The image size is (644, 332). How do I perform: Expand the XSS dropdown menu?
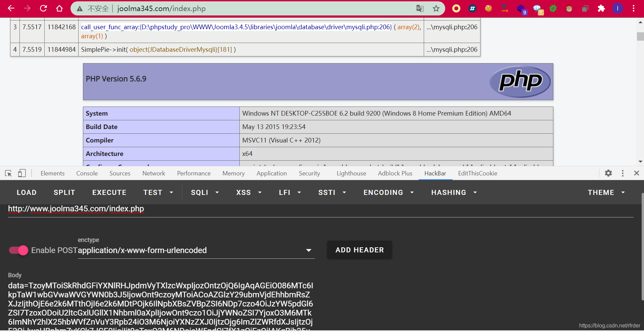click(249, 193)
